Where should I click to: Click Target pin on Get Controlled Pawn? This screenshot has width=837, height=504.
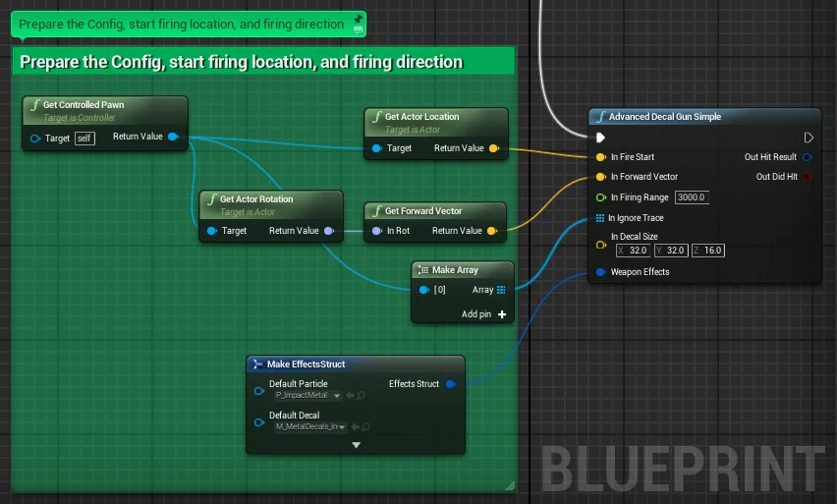coord(35,139)
